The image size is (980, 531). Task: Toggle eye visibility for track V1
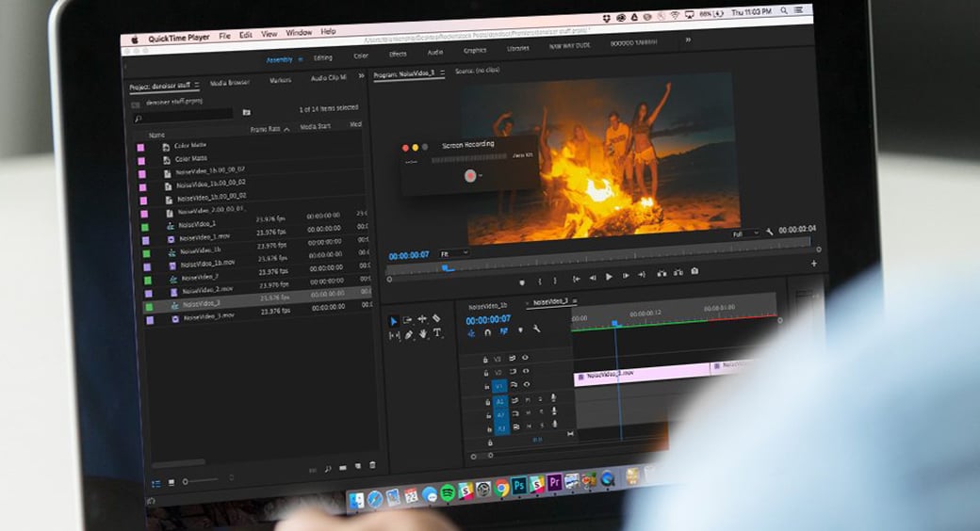click(525, 385)
